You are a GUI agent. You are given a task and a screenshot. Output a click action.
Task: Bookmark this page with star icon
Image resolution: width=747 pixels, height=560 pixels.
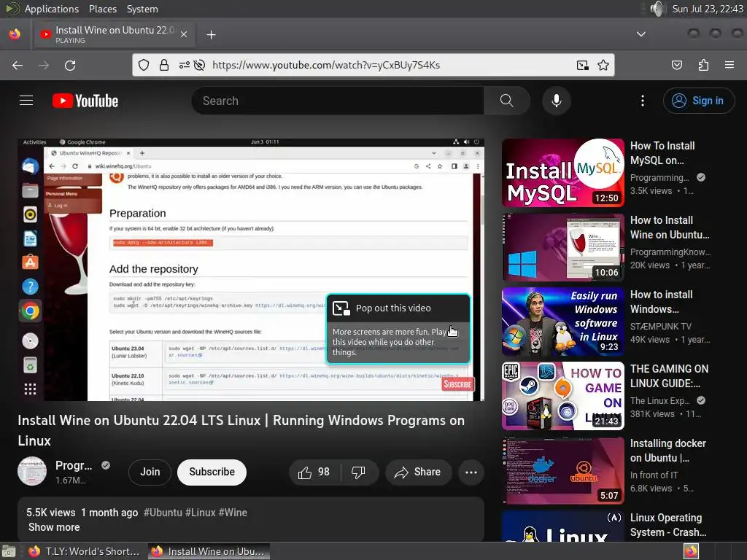[603, 65]
